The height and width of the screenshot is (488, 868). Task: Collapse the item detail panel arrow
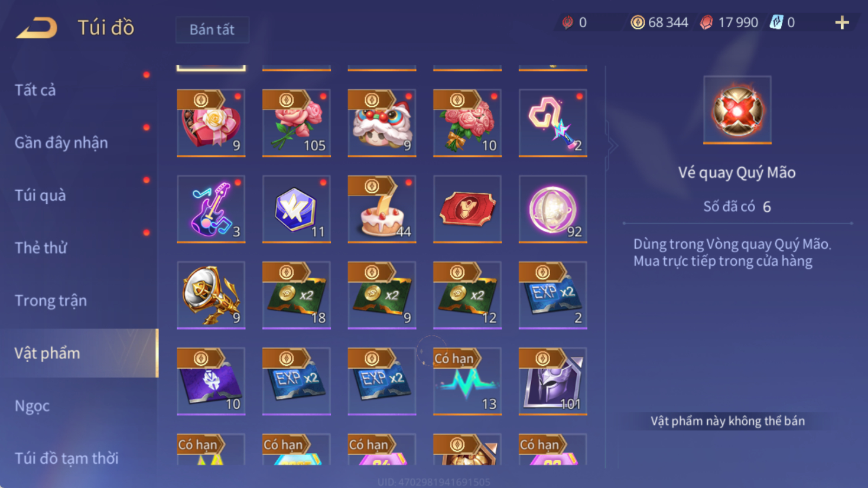pyautogui.click(x=612, y=145)
